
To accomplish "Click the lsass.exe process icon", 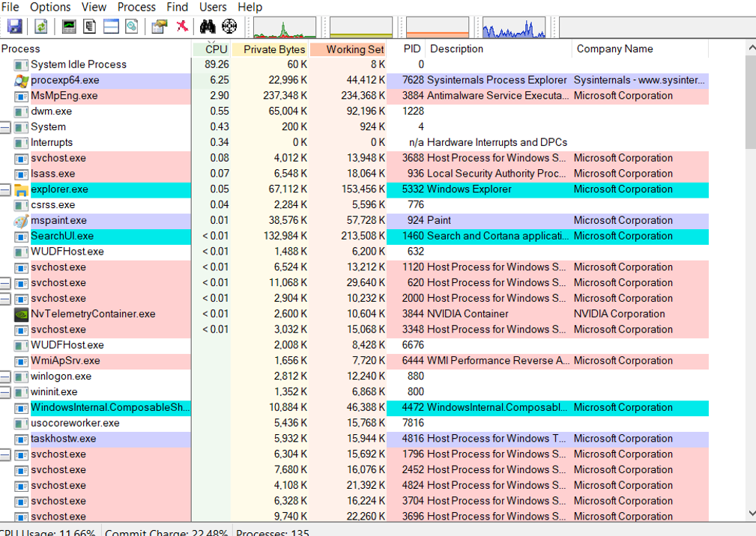I will [21, 174].
